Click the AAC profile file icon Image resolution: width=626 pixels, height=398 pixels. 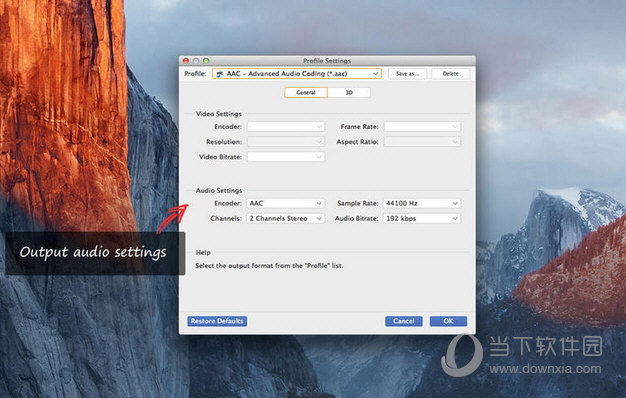[x=220, y=74]
